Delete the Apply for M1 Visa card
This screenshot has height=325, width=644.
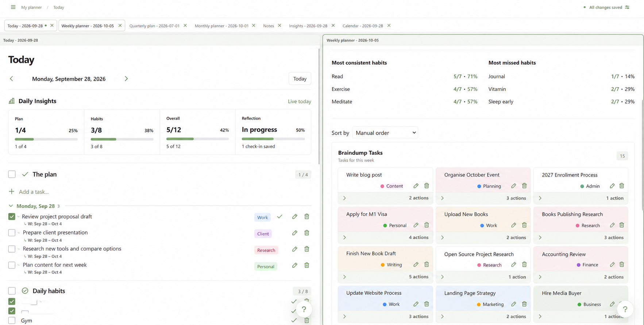coord(427,225)
